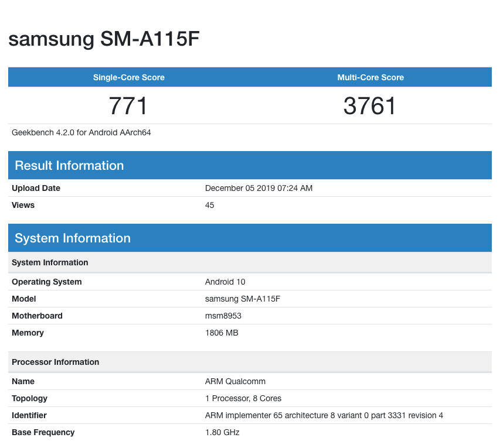Select the Topology label
The width and height of the screenshot is (500, 448).
pos(29,398)
